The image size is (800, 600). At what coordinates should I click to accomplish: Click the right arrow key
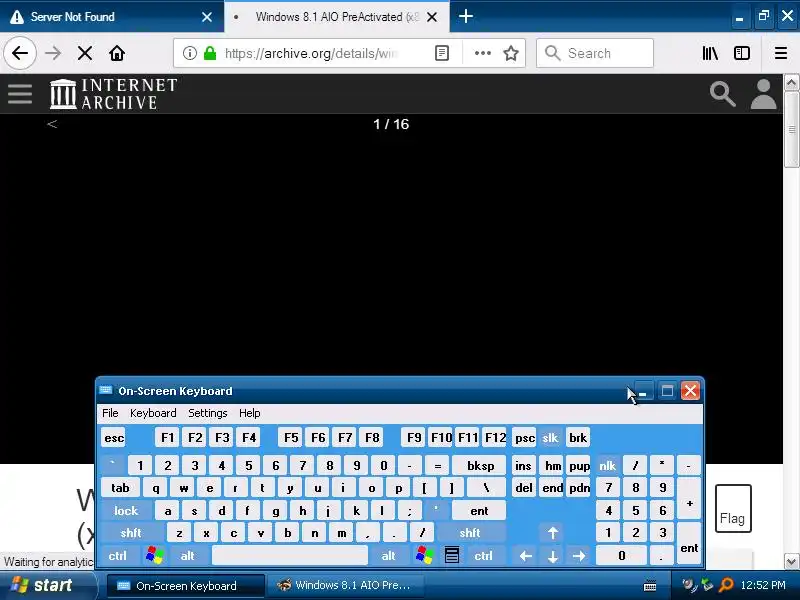(x=579, y=556)
